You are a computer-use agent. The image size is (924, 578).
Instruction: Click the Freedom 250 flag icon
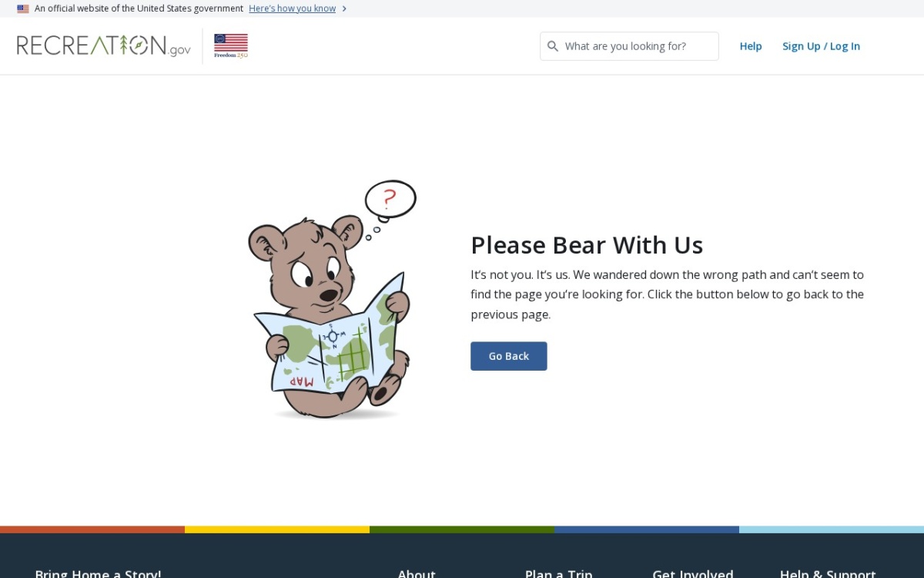[x=231, y=45]
